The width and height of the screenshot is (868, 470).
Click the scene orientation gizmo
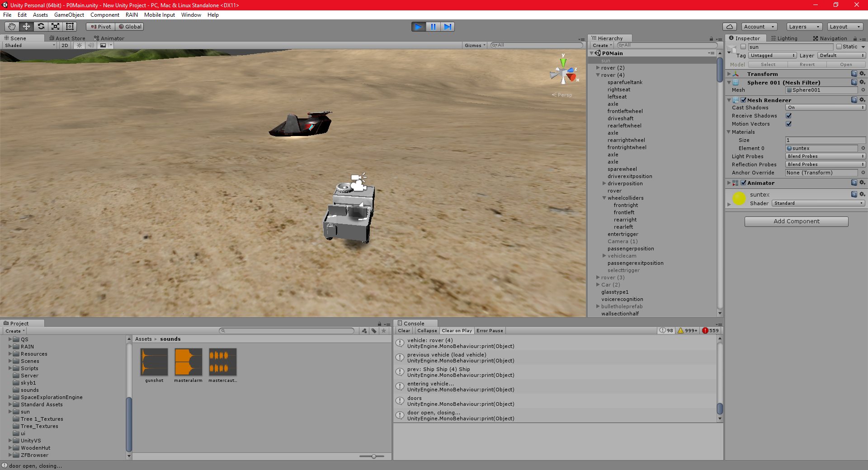click(x=564, y=72)
